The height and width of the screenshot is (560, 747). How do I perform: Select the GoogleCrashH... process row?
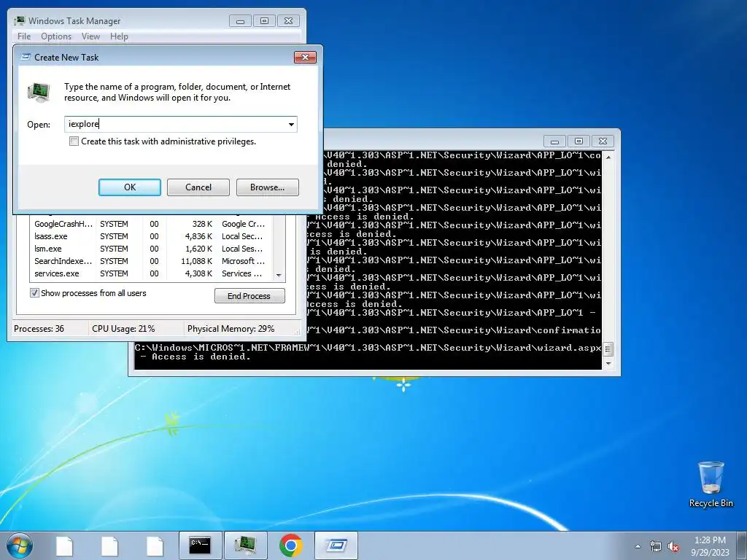click(150, 224)
